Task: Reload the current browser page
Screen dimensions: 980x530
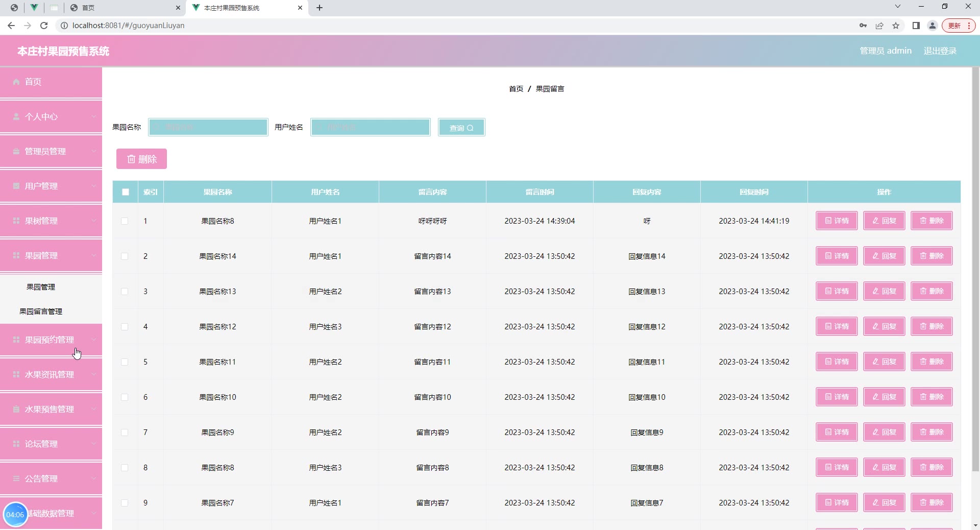Action: 44,26
